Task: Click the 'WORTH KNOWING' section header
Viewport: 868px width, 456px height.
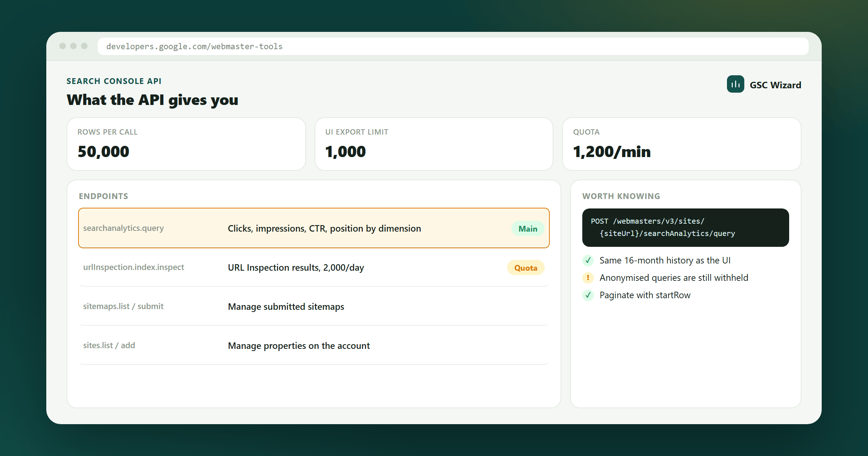Action: click(621, 196)
